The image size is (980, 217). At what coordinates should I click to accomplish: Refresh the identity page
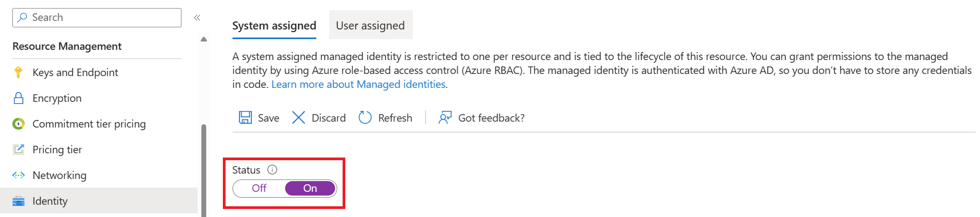386,118
